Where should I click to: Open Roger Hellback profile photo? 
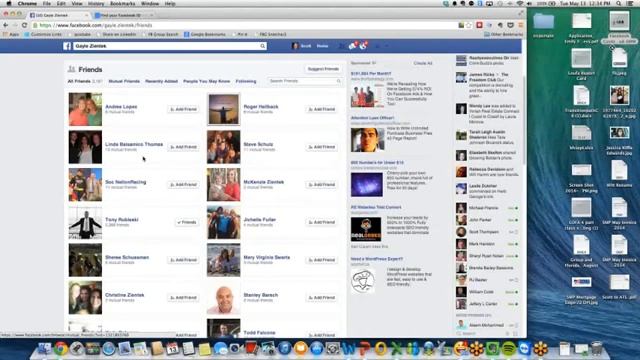pos(223,109)
